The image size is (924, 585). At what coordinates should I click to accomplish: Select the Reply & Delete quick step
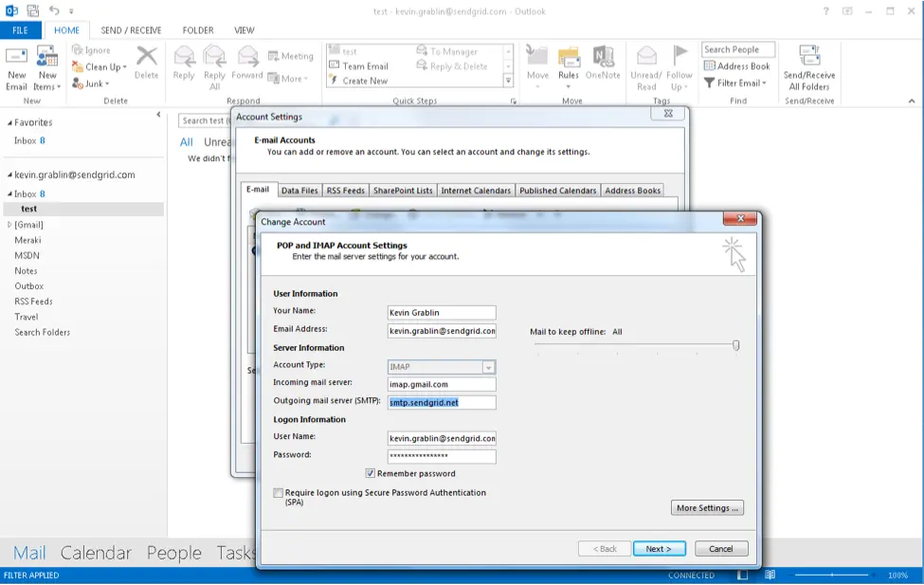point(452,66)
